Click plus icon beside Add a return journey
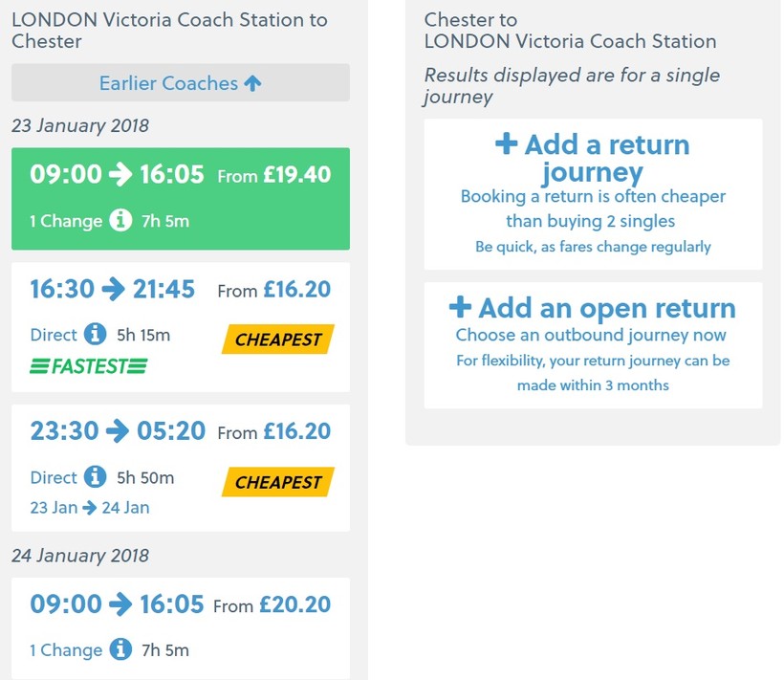Image resolution: width=784 pixels, height=680 pixels. pyautogui.click(x=506, y=144)
